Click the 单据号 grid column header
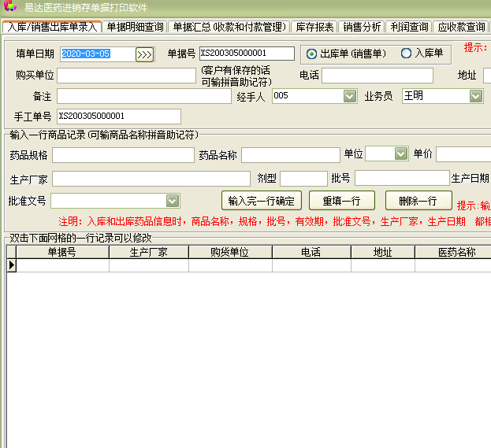Viewport: 491px width, 448px height. click(62, 252)
